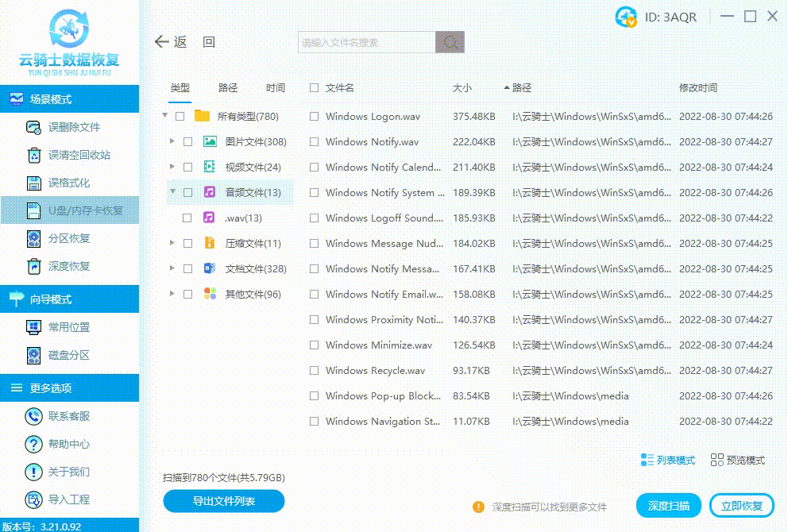Open 关于我们 info icon
This screenshot has width=788, height=532.
pyautogui.click(x=33, y=472)
